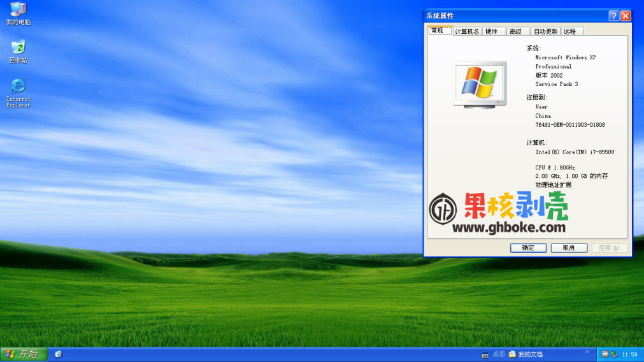The height and width of the screenshot is (362, 644).
Task: Click the product ID 76481-OEM-0011903-01808 text
Action: coord(570,125)
